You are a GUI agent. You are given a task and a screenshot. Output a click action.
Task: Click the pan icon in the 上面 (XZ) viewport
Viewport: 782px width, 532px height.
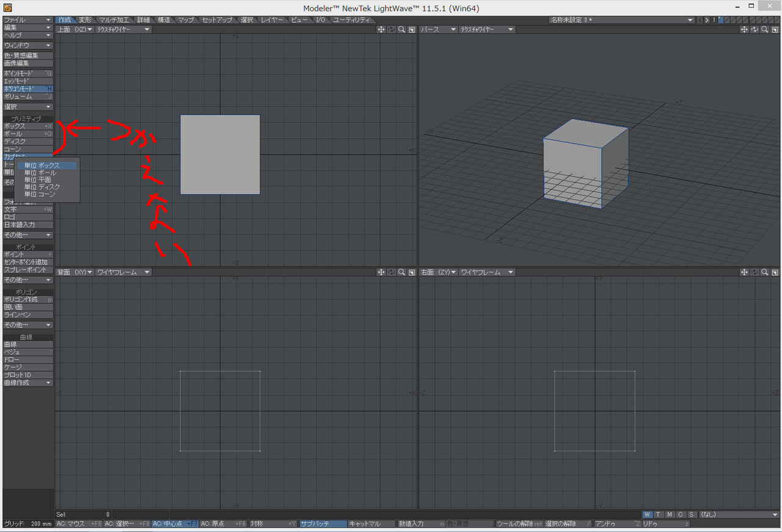coord(381,29)
